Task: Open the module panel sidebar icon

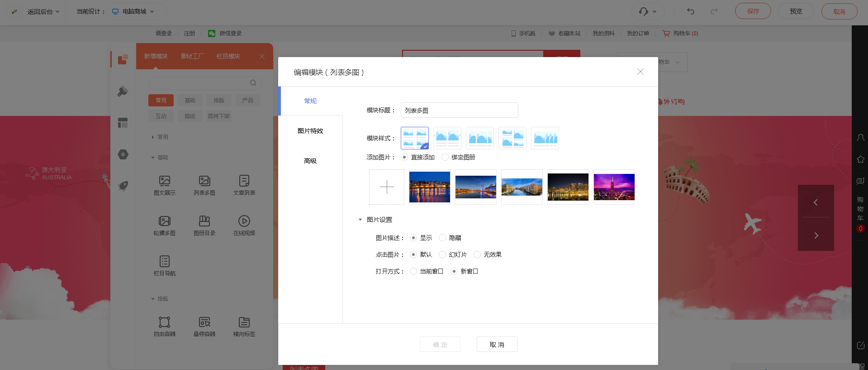Action: tap(123, 59)
